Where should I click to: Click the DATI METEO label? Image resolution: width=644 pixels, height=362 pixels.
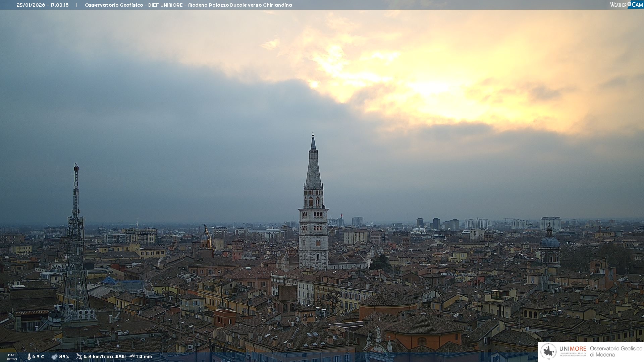point(12,357)
